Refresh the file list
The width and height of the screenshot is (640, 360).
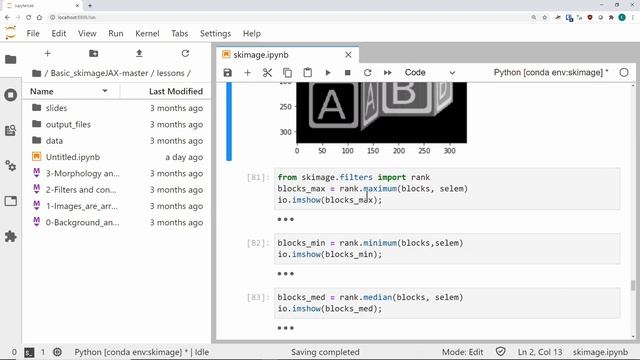point(185,53)
